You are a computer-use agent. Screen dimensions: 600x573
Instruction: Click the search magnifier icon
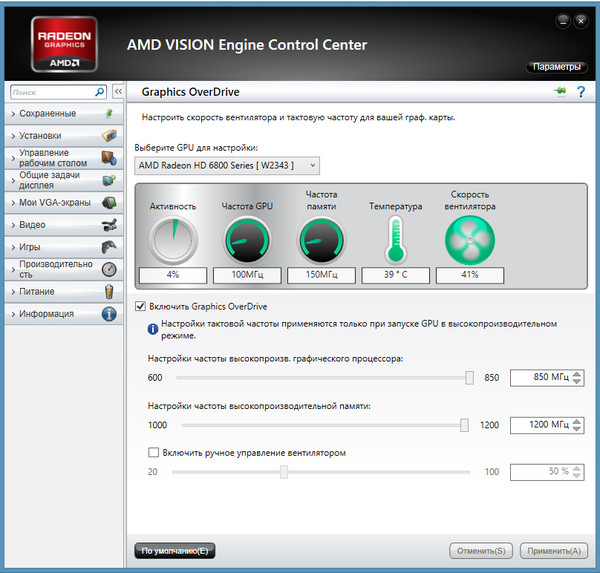tap(99, 92)
